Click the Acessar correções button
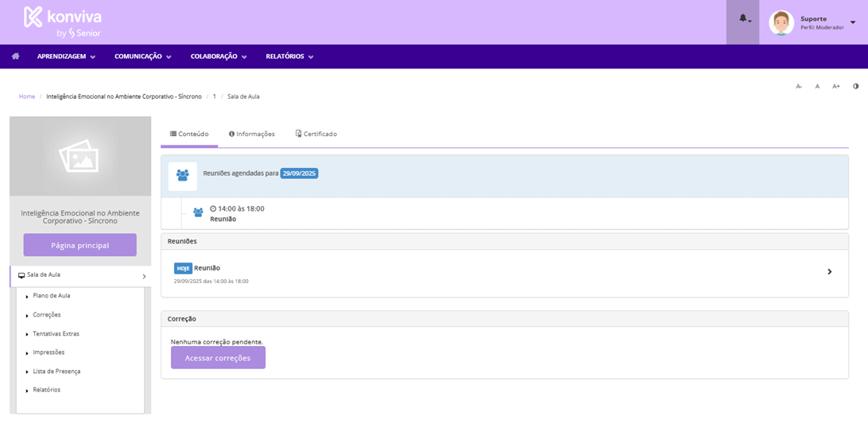The width and height of the screenshot is (868, 424). click(x=218, y=358)
